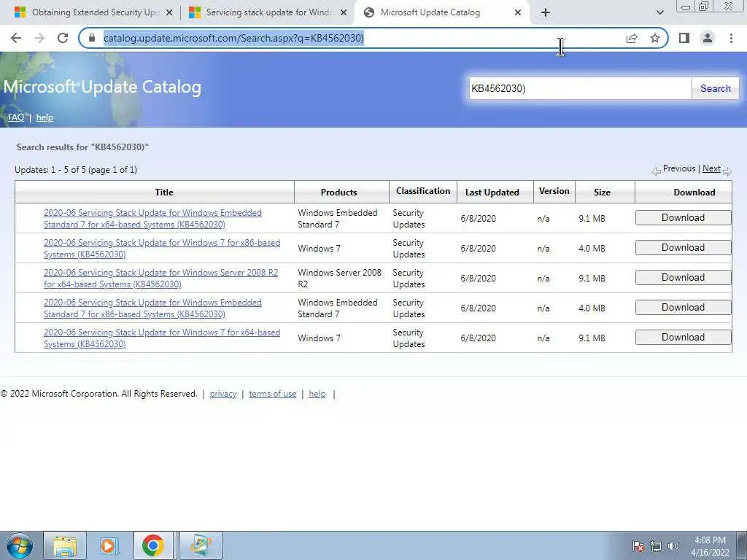747x560 pixels.
Task: Reload the Update Catalog page
Action: (63, 38)
